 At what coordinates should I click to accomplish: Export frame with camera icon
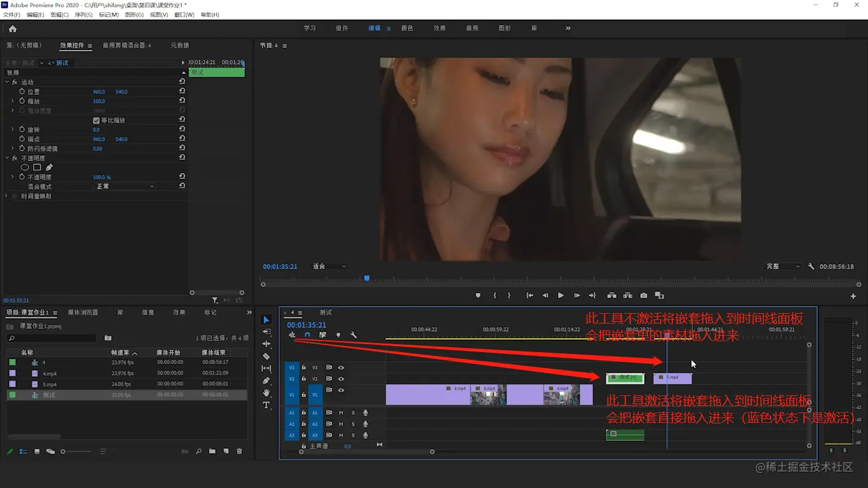point(644,295)
